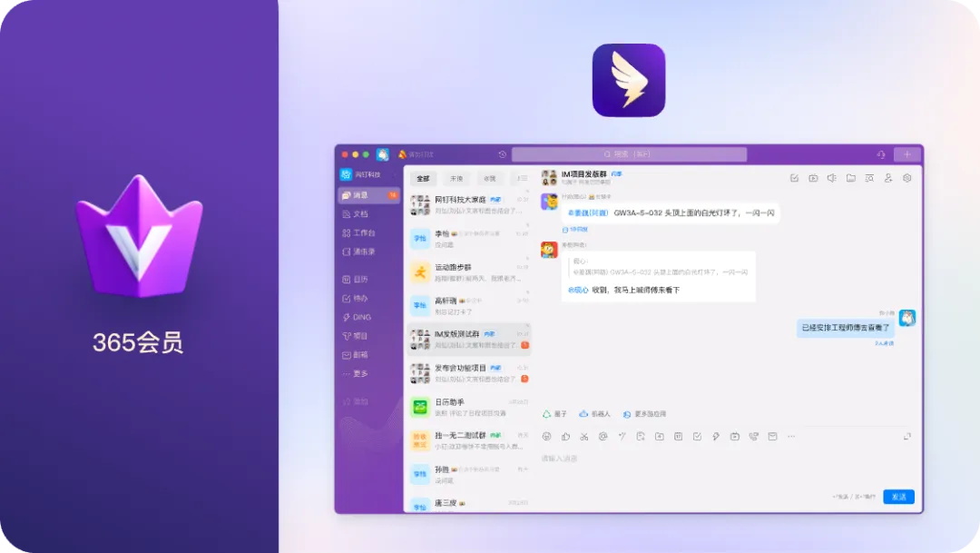This screenshot has width=980, height=553.
Task: Click the add member icon in chat header
Action: point(888,178)
